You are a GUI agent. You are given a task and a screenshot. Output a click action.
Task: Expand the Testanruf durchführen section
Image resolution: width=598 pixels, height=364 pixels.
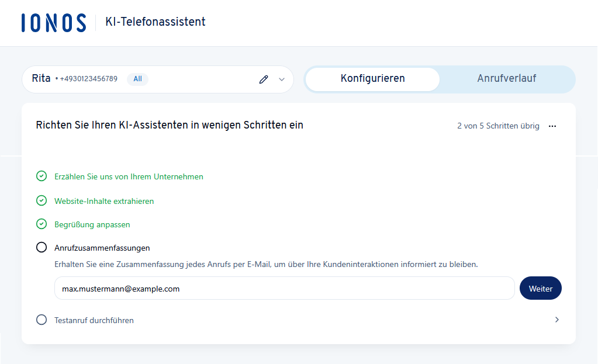click(x=556, y=320)
